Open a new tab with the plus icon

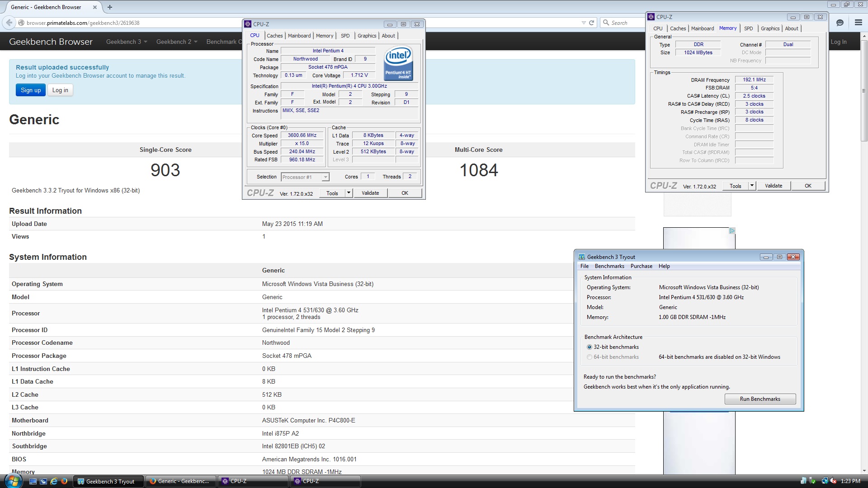tap(110, 7)
